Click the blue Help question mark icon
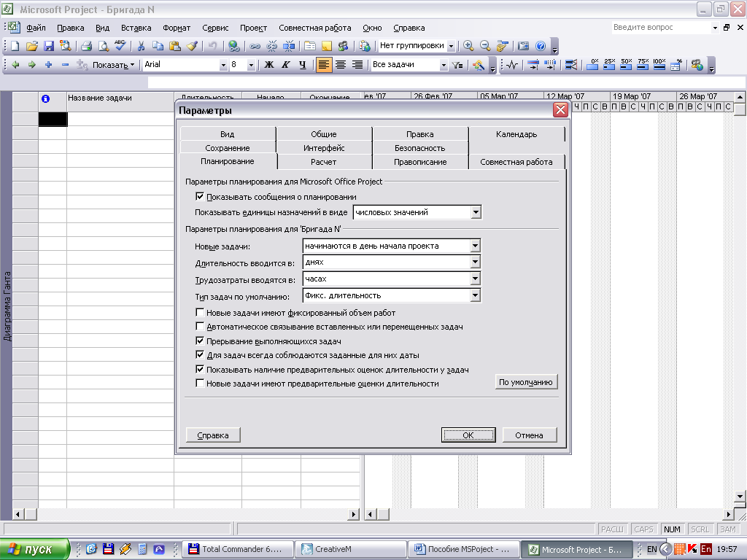Screen dimensions: 747x560 point(541,46)
